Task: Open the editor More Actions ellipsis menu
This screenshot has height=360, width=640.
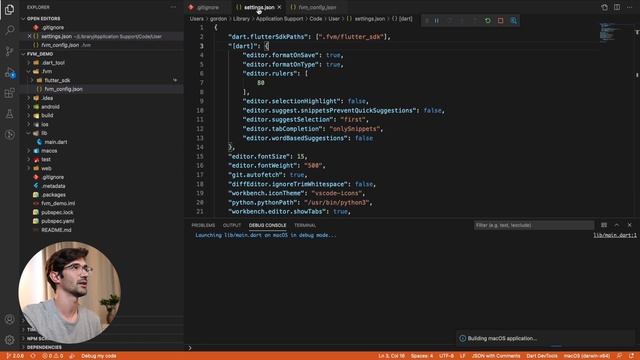Action: 629,7
